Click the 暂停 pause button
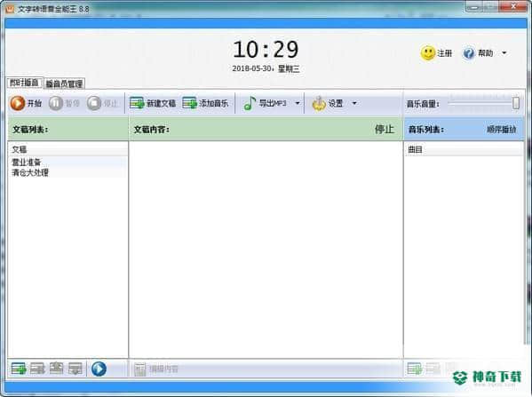Screen dimensions: 532x397 point(65,103)
